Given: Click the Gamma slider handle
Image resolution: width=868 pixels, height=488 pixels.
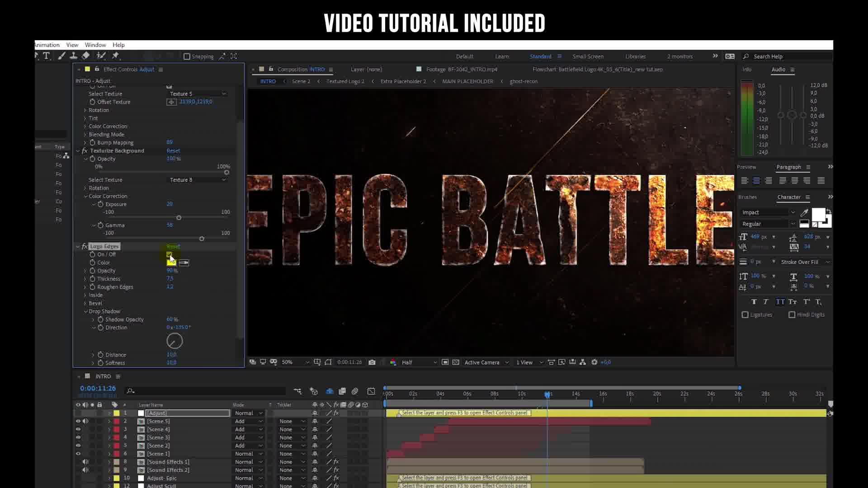Looking at the screenshot, I should pyautogui.click(x=202, y=239).
